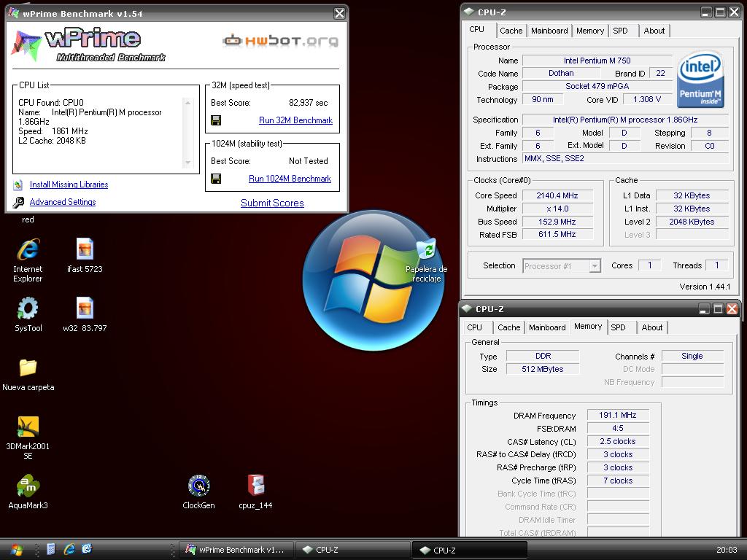
Task: Switch to second active CPU-Z taskbar button
Action: click(x=469, y=550)
